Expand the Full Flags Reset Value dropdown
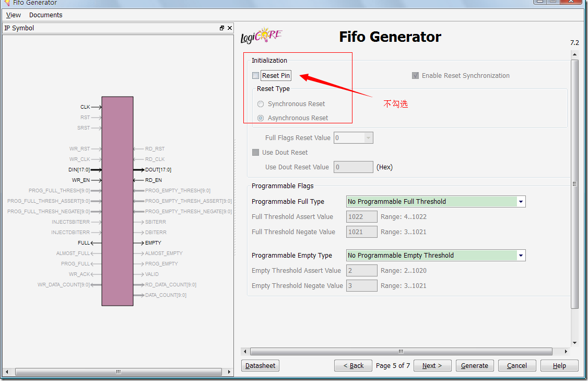This screenshot has height=381, width=588. (368, 138)
